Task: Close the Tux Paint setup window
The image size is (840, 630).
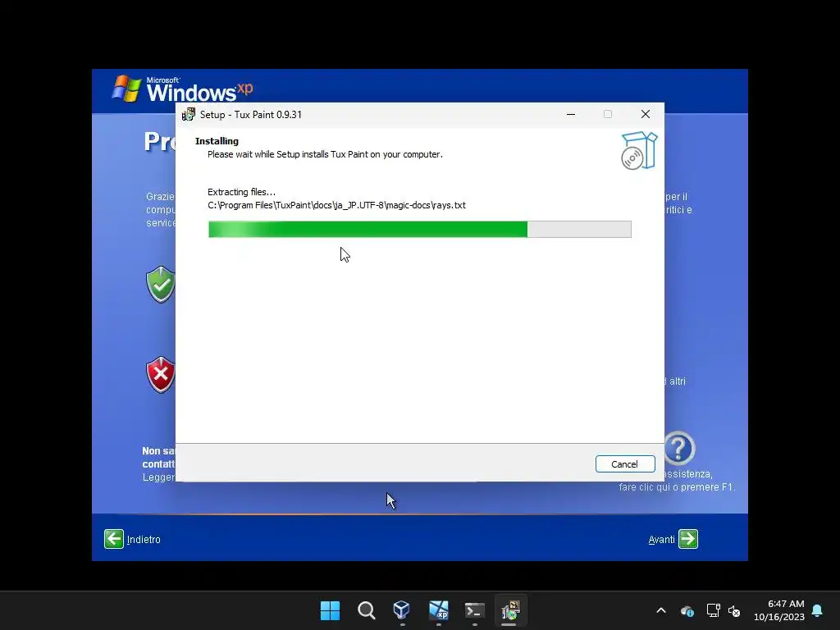Action: [646, 114]
